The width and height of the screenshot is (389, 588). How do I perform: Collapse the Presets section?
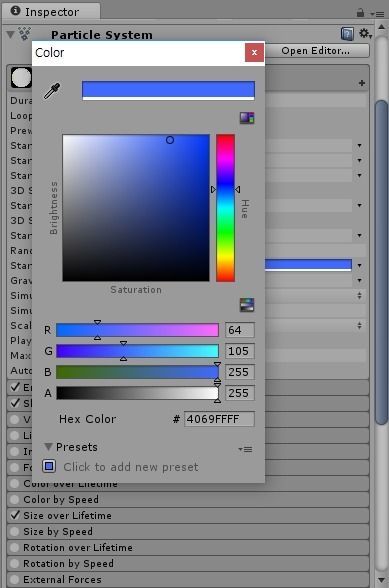coord(48,446)
